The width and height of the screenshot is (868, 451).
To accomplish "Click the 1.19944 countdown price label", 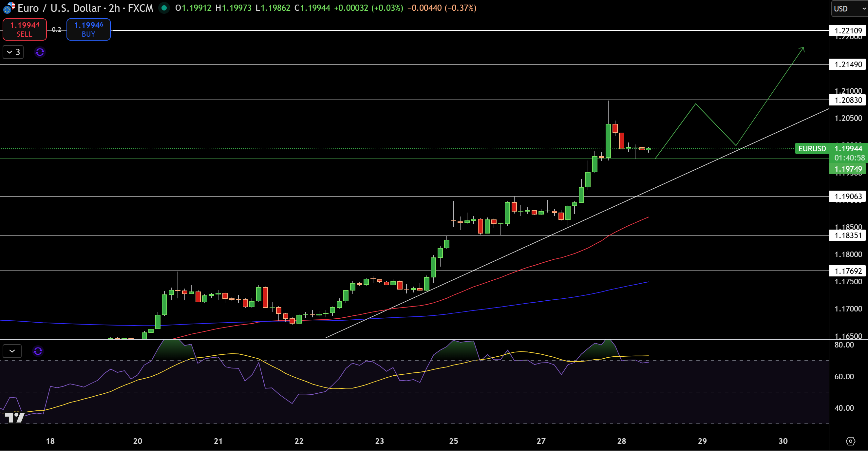I will tap(848, 153).
